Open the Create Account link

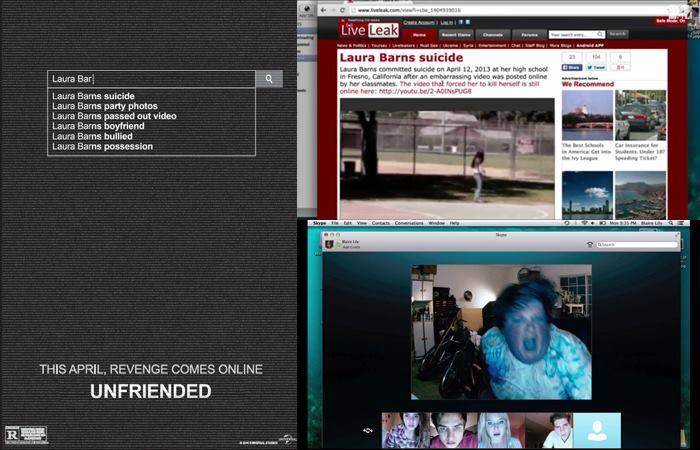tap(419, 22)
